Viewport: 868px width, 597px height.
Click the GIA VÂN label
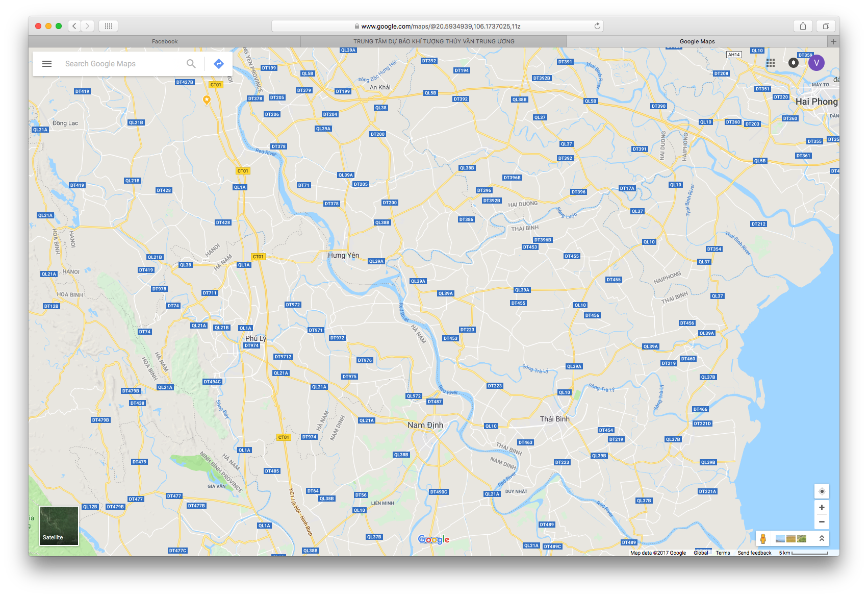[216, 486]
